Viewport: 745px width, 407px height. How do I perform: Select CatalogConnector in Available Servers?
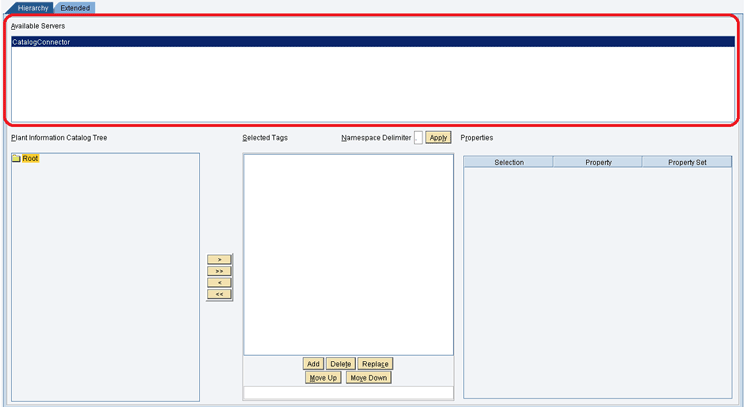point(42,42)
